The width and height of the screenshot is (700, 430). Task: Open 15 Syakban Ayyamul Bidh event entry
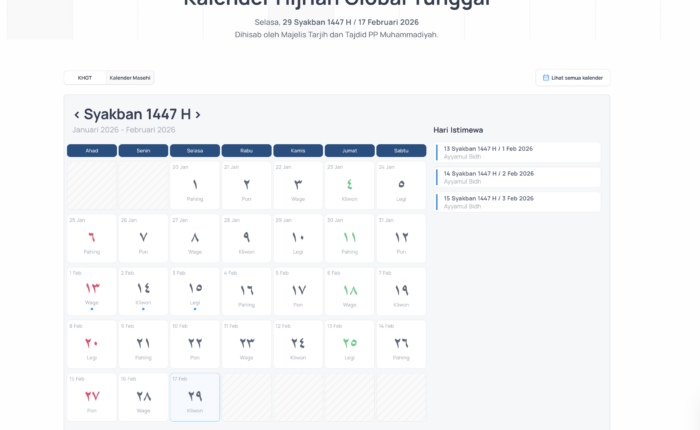pos(518,202)
